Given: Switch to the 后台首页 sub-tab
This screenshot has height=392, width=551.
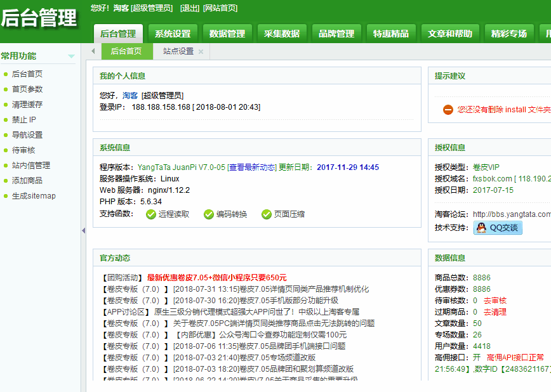Looking at the screenshot, I should coord(126,51).
